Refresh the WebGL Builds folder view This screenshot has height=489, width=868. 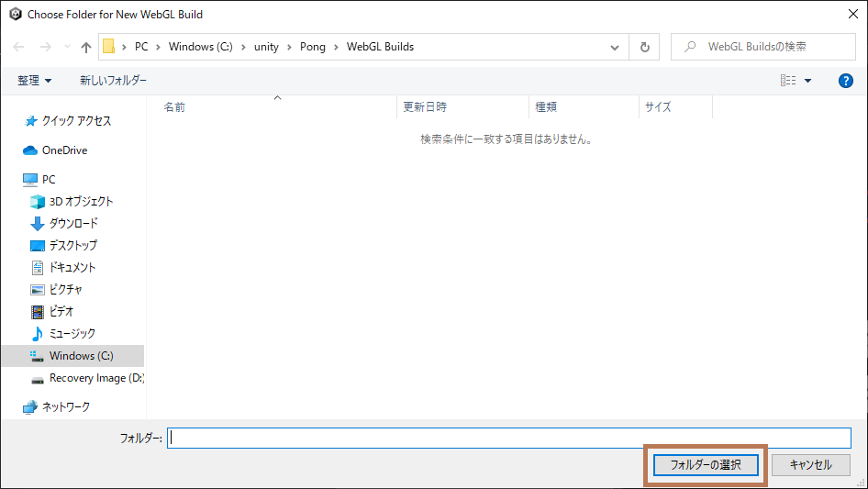(644, 47)
